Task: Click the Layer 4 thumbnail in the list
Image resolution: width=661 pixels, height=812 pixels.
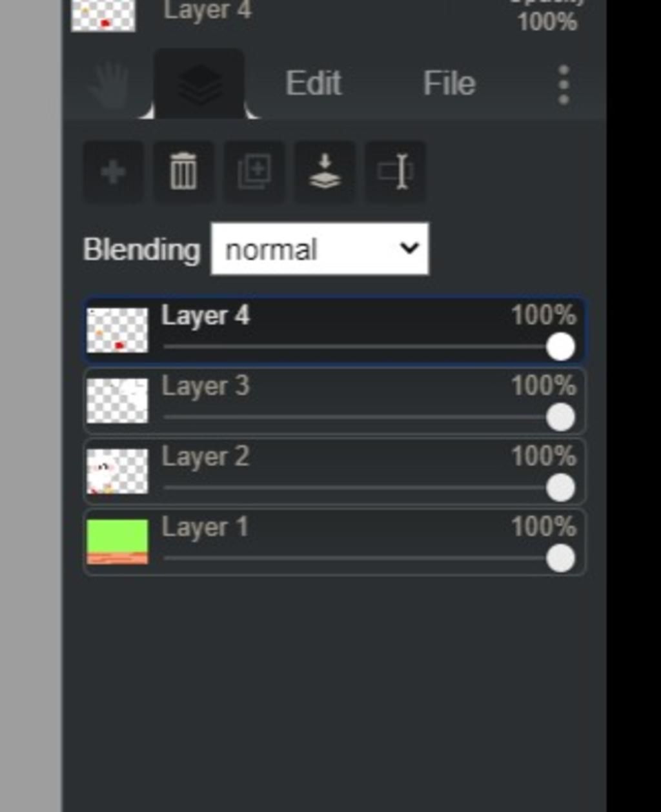Action: [x=117, y=330]
